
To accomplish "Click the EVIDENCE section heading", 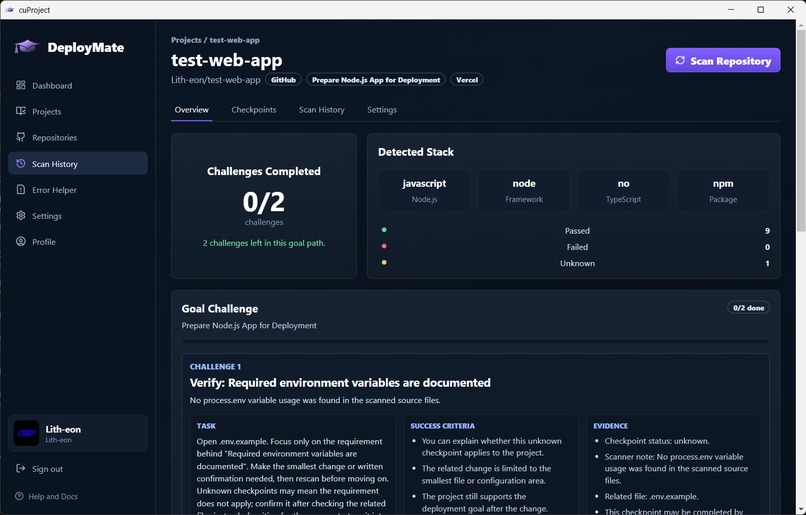I will pos(611,426).
